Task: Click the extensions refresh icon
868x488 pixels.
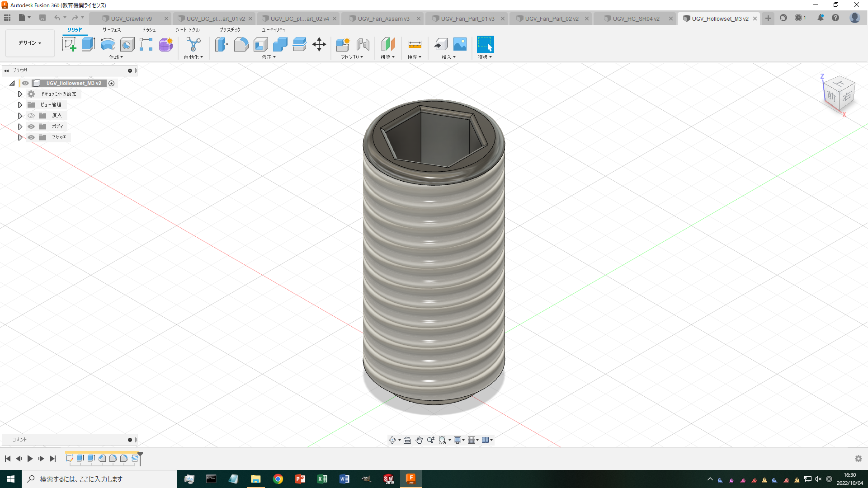Action: (x=783, y=18)
